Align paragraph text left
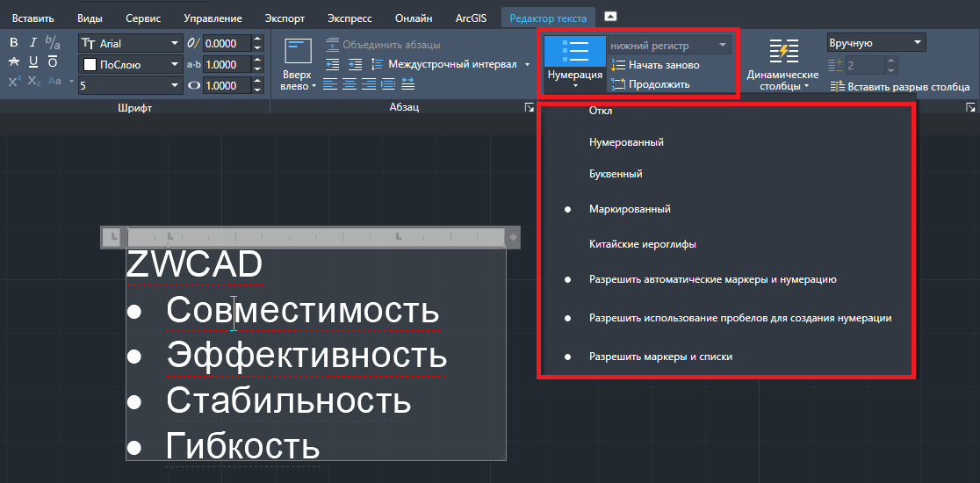The height and width of the screenshot is (483, 980). 330,83
